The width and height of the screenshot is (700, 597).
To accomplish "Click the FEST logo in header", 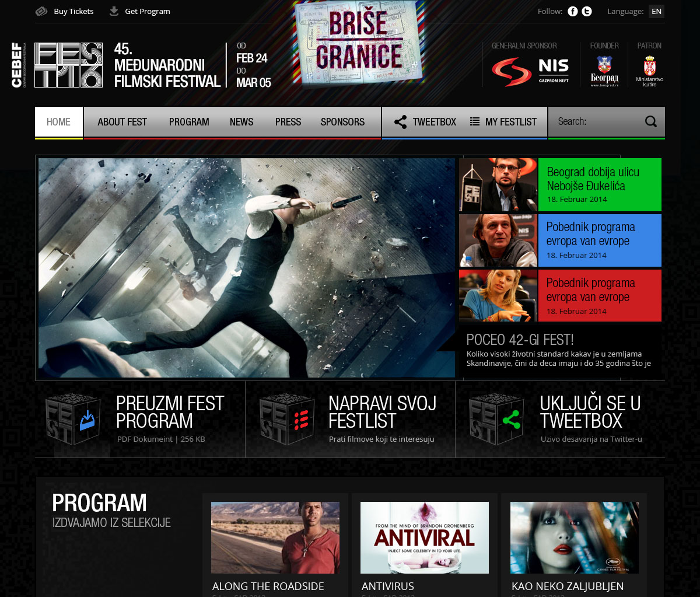I will [x=68, y=65].
